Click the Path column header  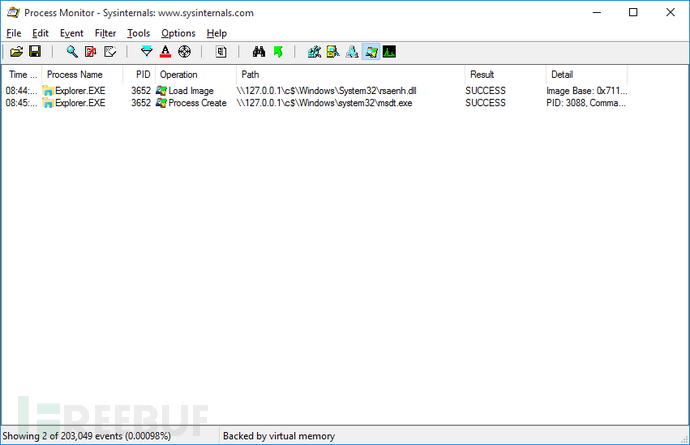pos(350,74)
